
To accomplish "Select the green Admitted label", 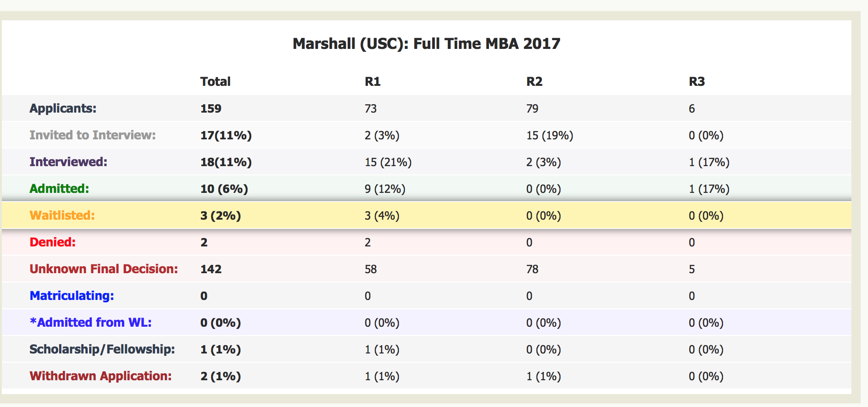I will tap(59, 189).
